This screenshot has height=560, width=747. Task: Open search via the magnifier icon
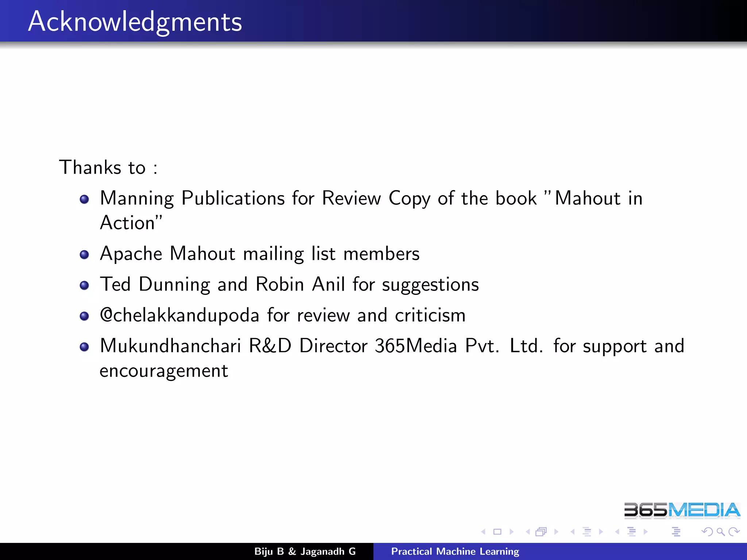tap(721, 532)
